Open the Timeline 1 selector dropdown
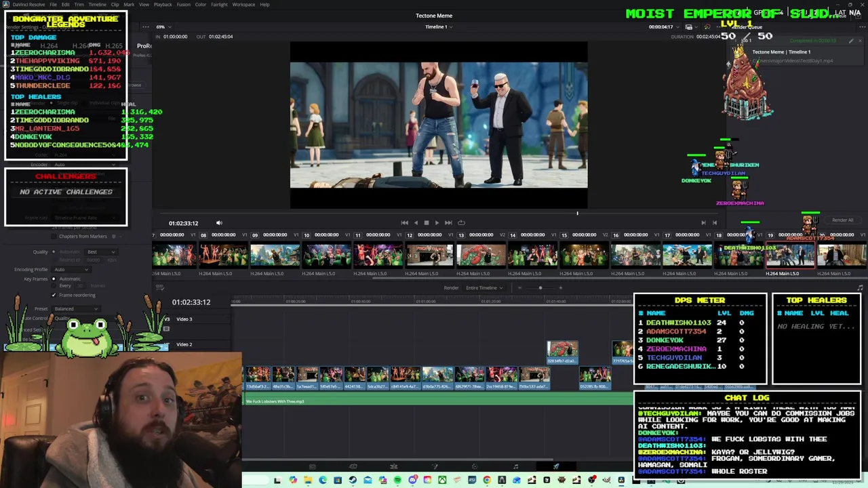 tap(438, 26)
